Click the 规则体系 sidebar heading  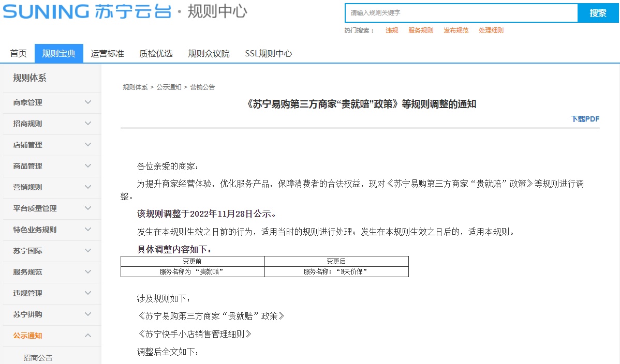pos(29,78)
